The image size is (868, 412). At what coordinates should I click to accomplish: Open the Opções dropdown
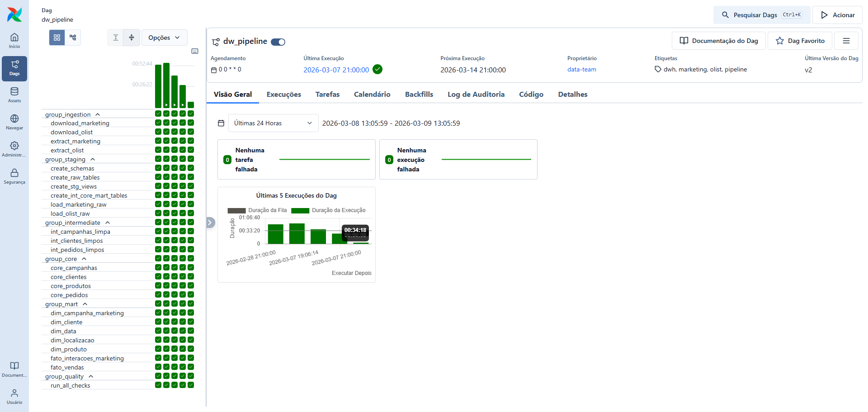coord(164,38)
